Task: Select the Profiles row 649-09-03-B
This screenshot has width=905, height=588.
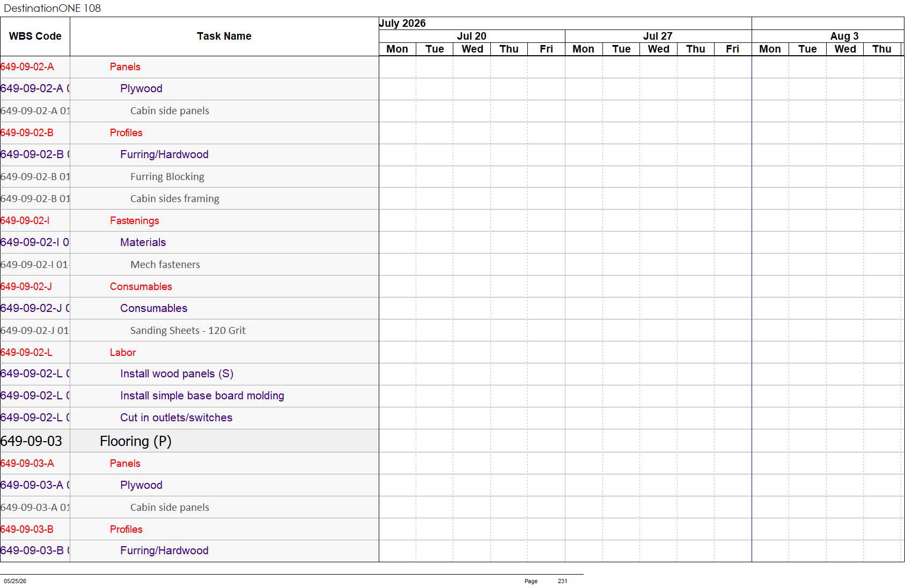Action: [189, 530]
